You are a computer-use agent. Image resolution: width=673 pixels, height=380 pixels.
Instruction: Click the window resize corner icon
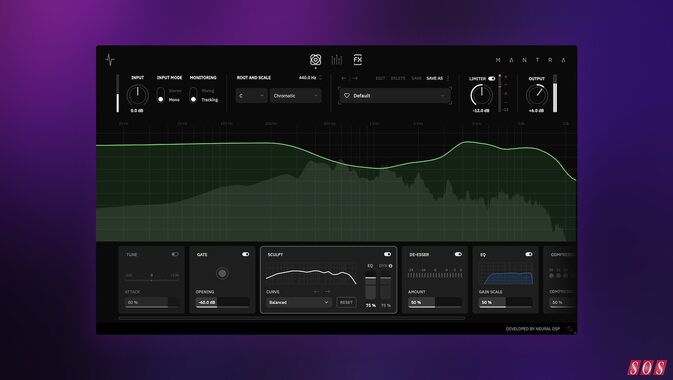coord(570,329)
